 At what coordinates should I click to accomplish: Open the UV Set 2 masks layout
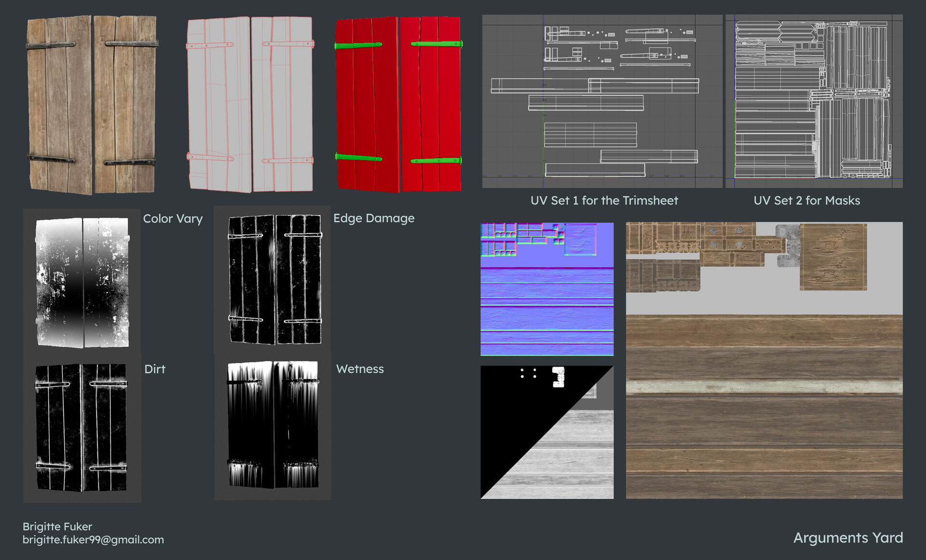pyautogui.click(x=814, y=101)
